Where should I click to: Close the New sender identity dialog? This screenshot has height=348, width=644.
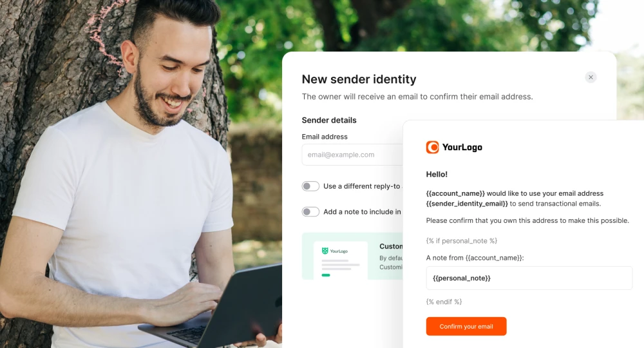tap(591, 77)
